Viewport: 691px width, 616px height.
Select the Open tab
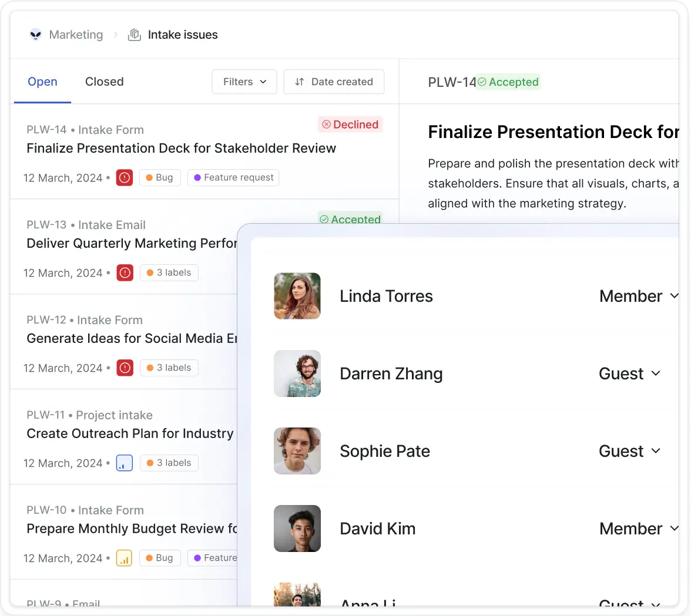(42, 82)
